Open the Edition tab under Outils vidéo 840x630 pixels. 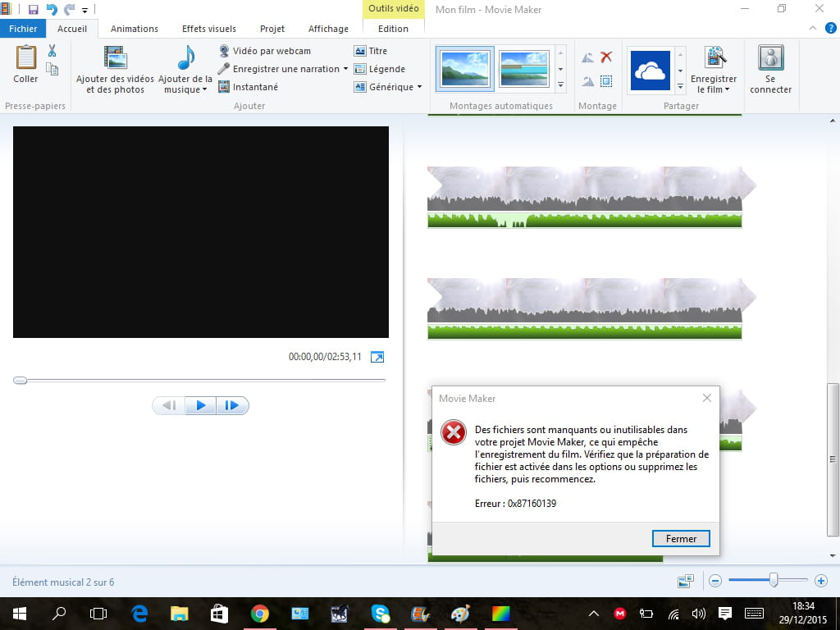[x=393, y=29]
